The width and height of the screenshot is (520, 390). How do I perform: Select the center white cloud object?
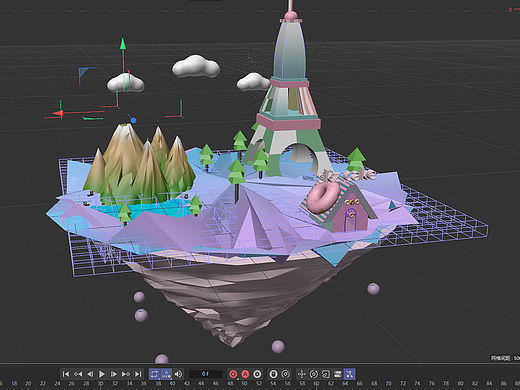pos(196,66)
